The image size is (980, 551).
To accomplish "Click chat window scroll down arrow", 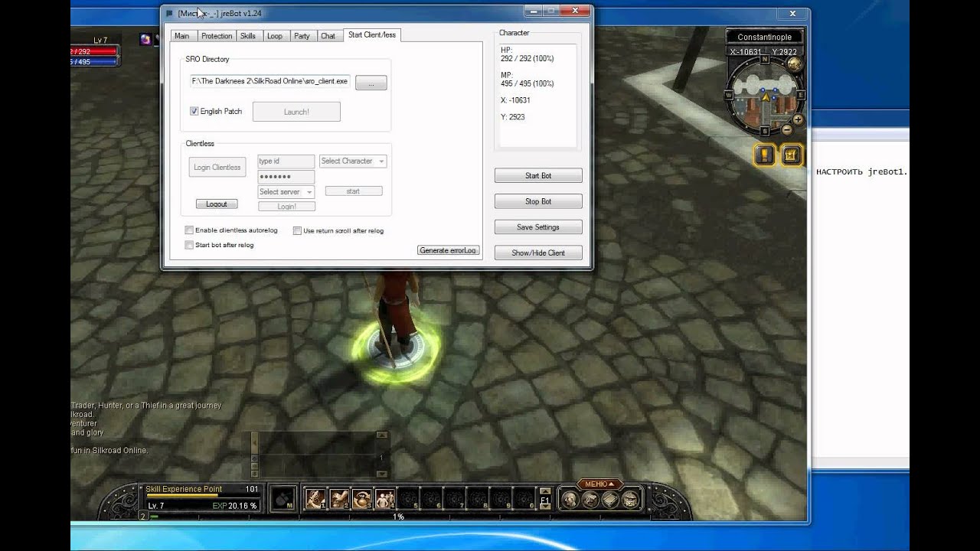I will 381,474.
